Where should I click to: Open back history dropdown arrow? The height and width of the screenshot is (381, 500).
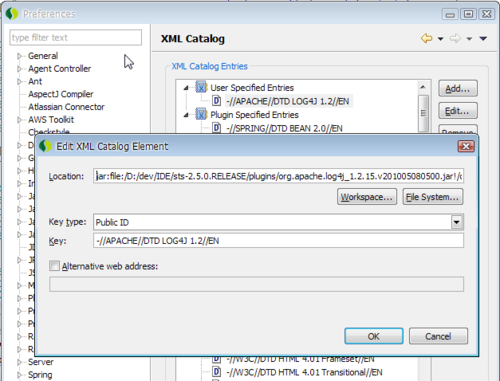click(x=440, y=39)
